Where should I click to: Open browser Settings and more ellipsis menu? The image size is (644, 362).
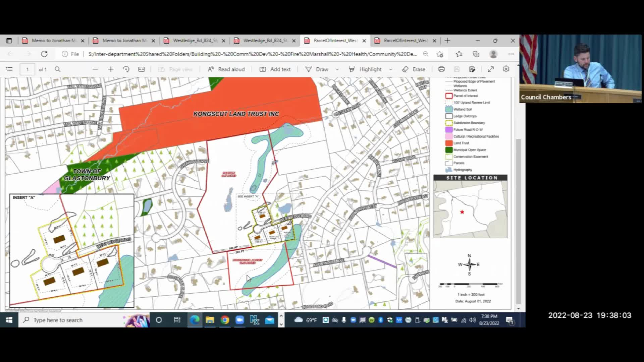point(511,54)
